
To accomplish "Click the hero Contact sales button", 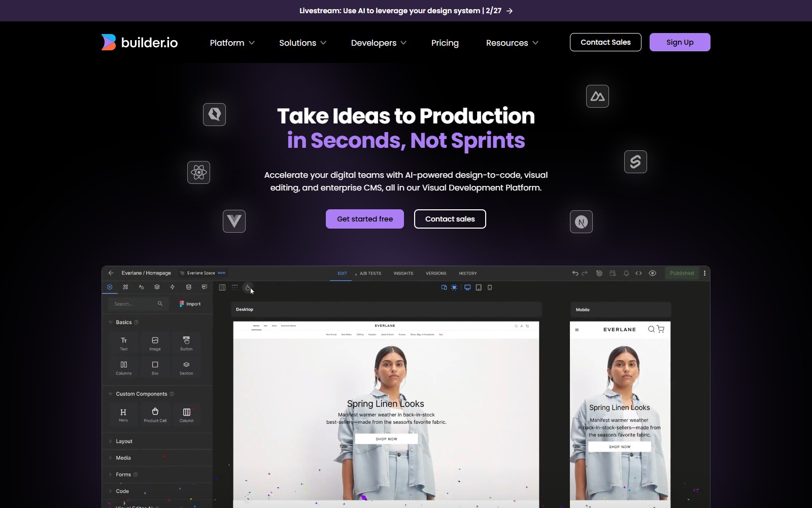I will click(450, 219).
